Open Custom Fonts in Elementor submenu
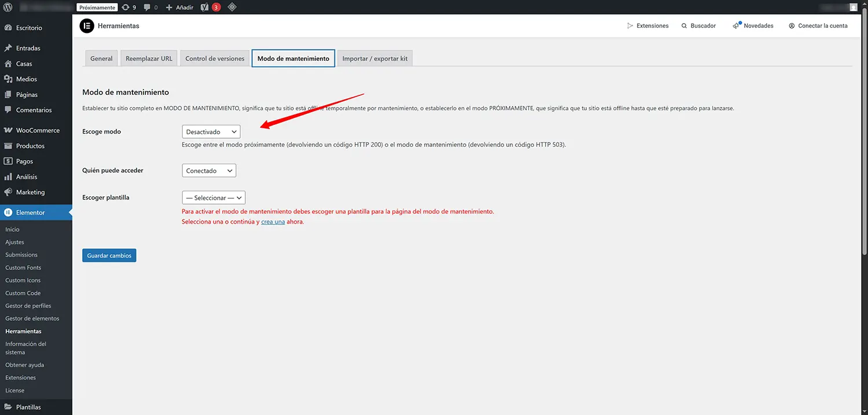The image size is (868, 415). tap(23, 268)
